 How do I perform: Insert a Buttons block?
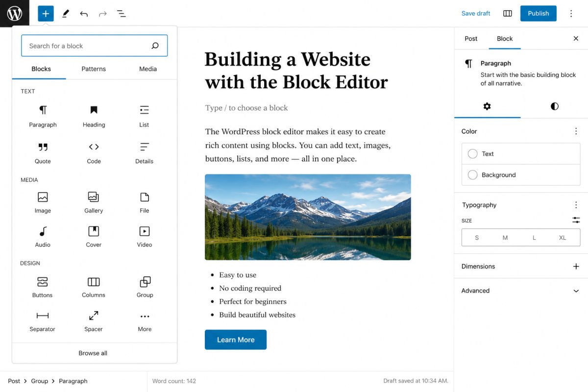tap(43, 287)
